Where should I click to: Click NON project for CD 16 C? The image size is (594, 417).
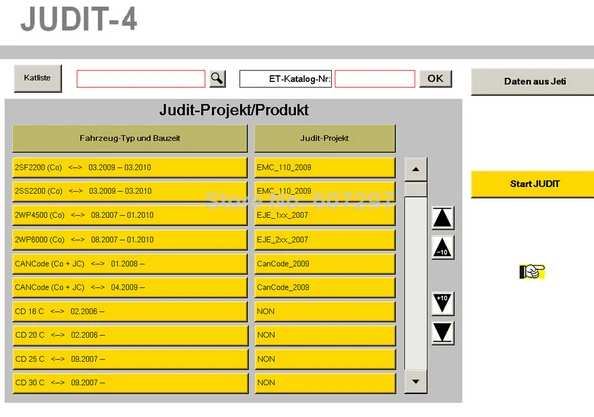325,311
